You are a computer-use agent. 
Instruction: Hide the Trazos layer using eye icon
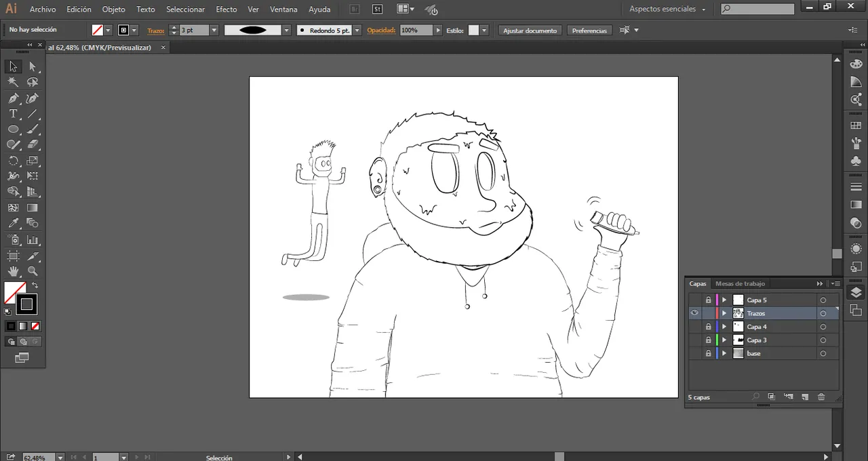point(694,313)
